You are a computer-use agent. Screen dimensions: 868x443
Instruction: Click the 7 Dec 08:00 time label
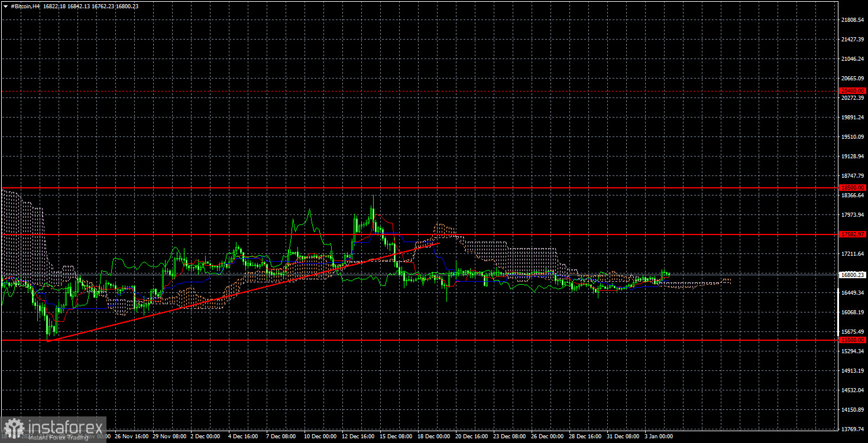pos(280,437)
